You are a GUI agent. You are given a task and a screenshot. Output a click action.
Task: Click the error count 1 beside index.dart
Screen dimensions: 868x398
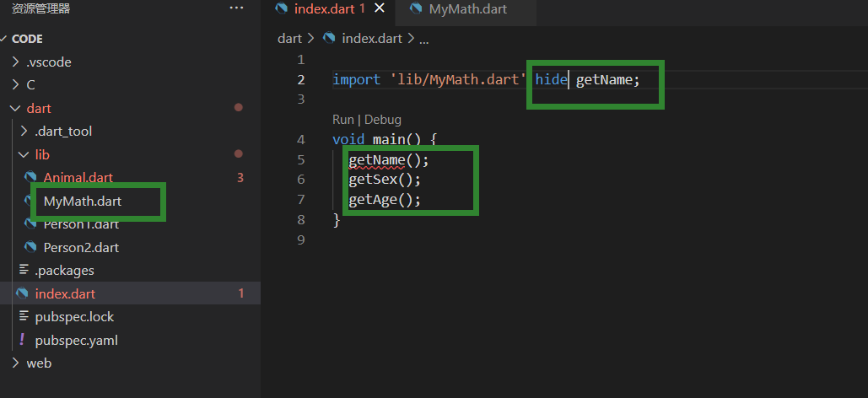click(x=240, y=293)
